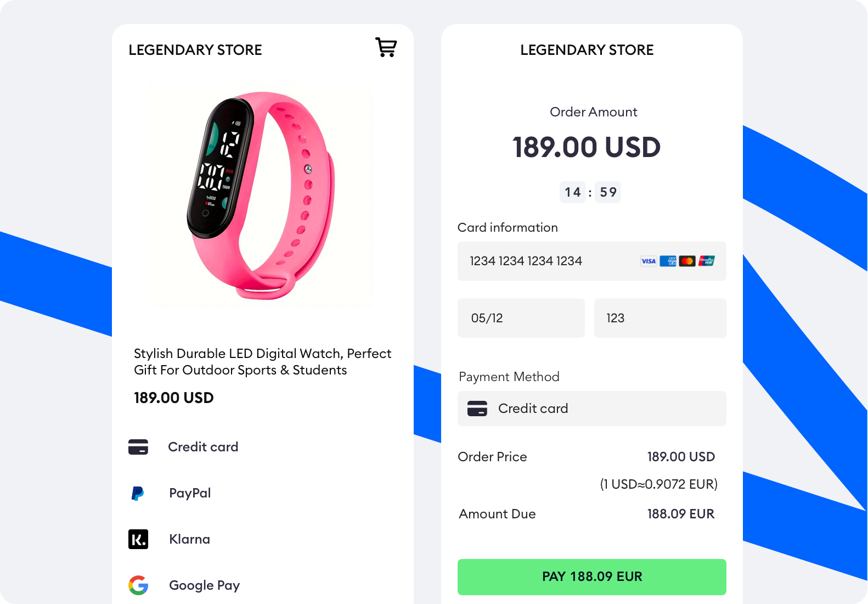This screenshot has width=868, height=604.
Task: Click the UnionPay card icon
Action: (707, 261)
